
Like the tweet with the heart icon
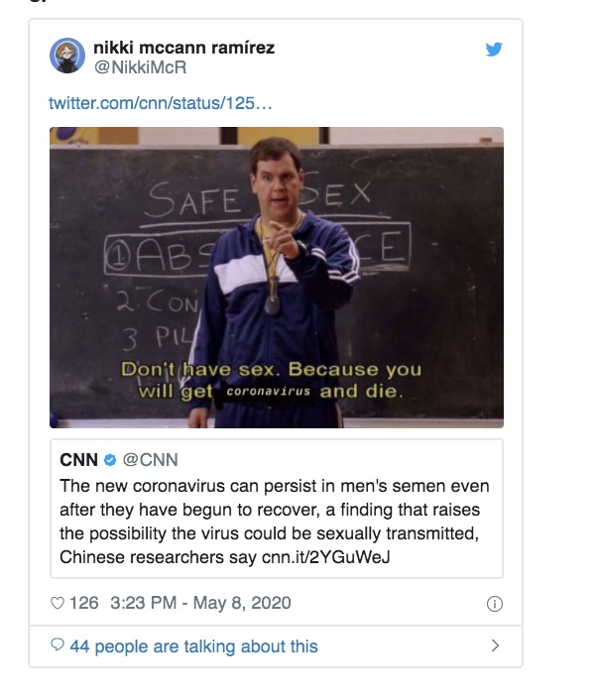(x=57, y=603)
